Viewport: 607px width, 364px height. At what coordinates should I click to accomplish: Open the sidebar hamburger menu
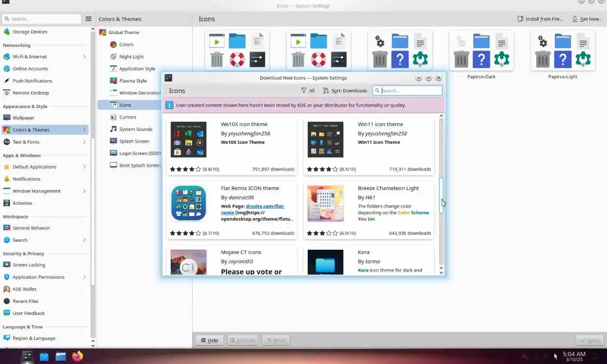(88, 19)
